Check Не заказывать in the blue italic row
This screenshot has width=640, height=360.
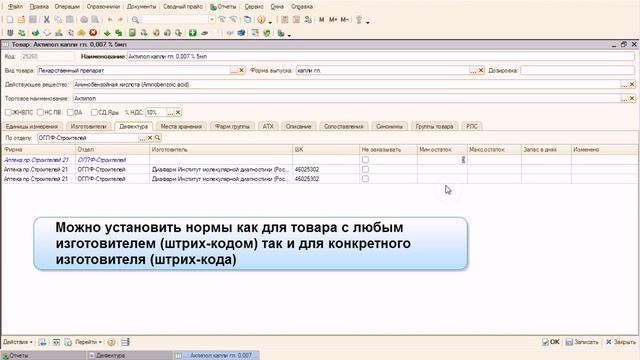coord(365,160)
